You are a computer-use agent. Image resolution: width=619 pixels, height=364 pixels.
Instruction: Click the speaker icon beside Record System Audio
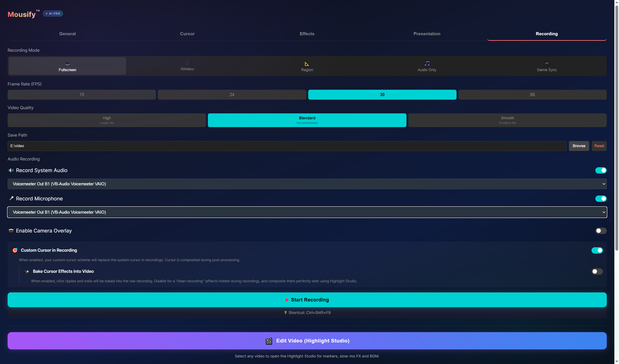pos(11,170)
